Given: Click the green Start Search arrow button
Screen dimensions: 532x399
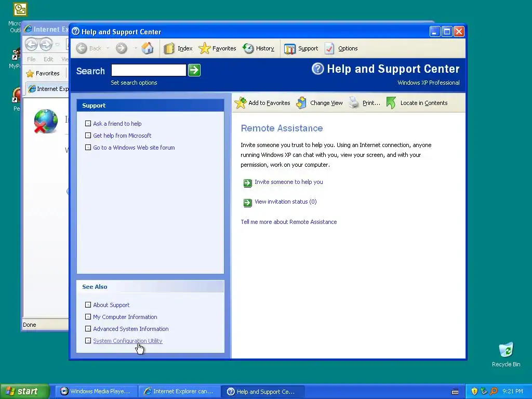Looking at the screenshot, I should (x=194, y=70).
